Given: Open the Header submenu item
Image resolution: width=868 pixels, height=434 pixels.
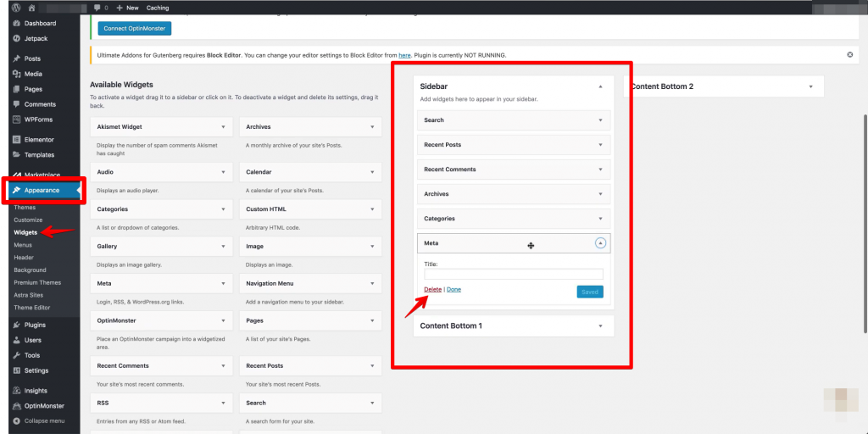Looking at the screenshot, I should click(24, 258).
